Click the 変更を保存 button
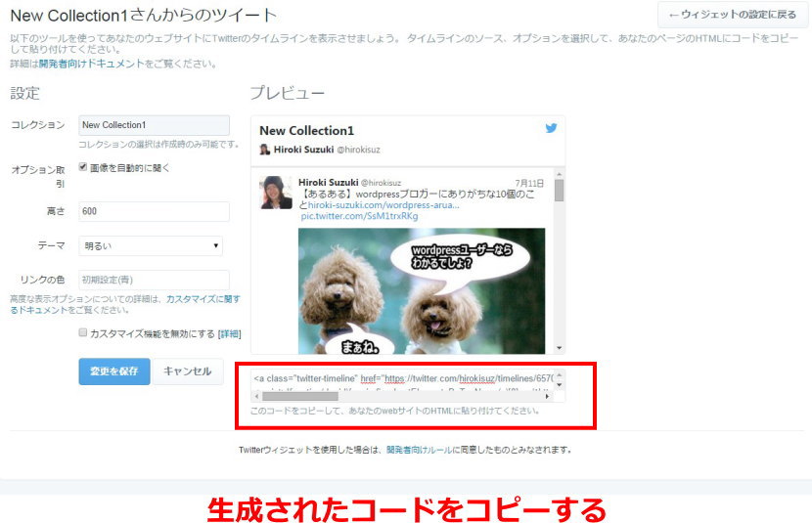This screenshot has height=523, width=812. coord(114,371)
